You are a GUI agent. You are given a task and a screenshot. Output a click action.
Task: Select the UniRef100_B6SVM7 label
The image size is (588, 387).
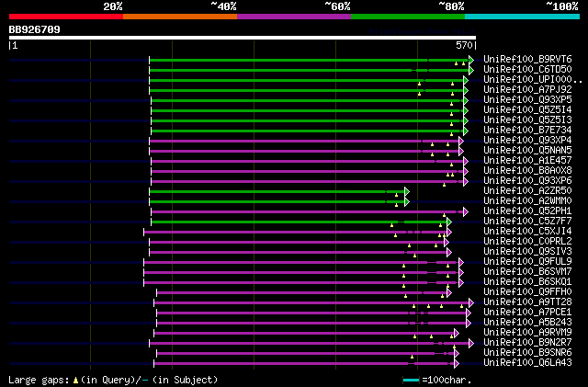pyautogui.click(x=527, y=272)
